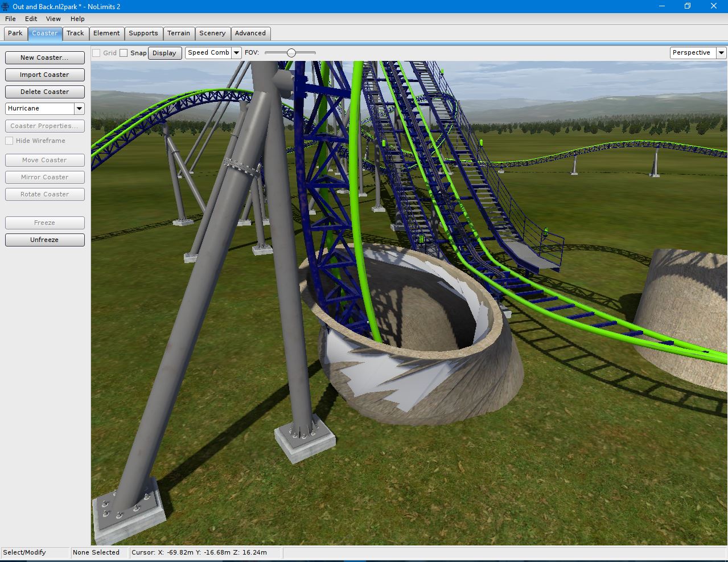Toggle the Snap checkbox
The width and height of the screenshot is (728, 562).
click(124, 53)
